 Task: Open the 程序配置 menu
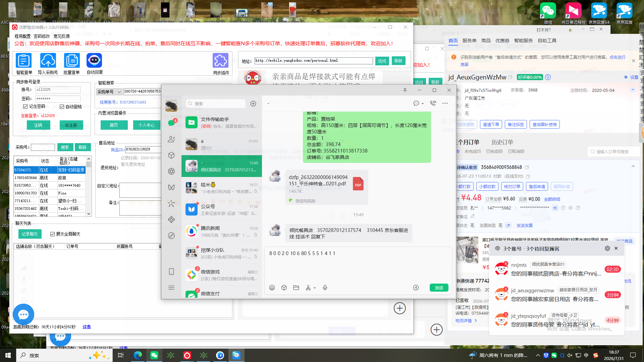22,36
